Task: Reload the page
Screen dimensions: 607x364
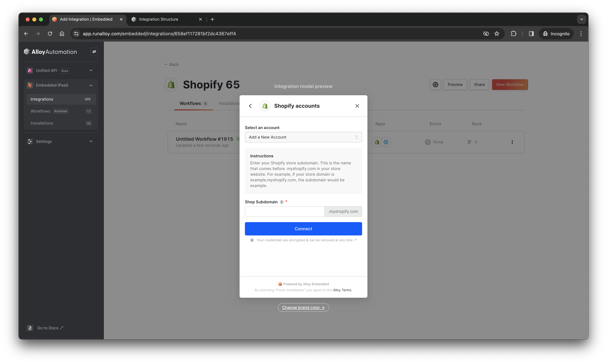Action: tap(50, 34)
